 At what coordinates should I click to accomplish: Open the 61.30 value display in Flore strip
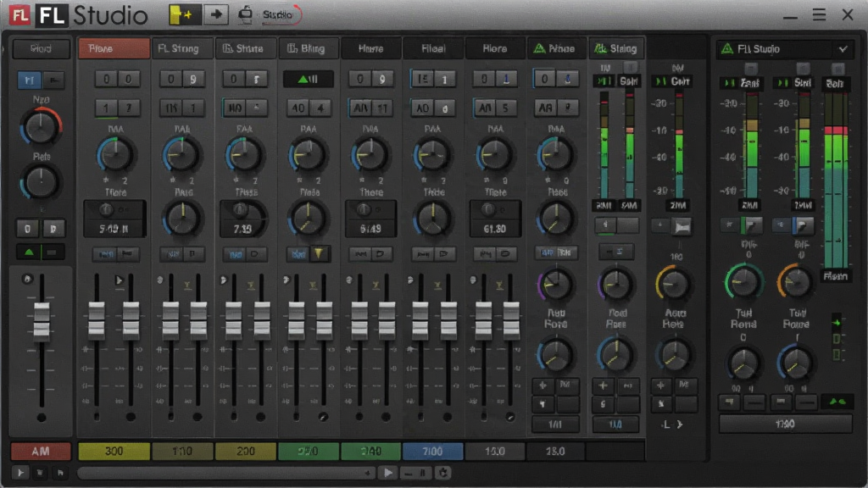pyautogui.click(x=495, y=219)
